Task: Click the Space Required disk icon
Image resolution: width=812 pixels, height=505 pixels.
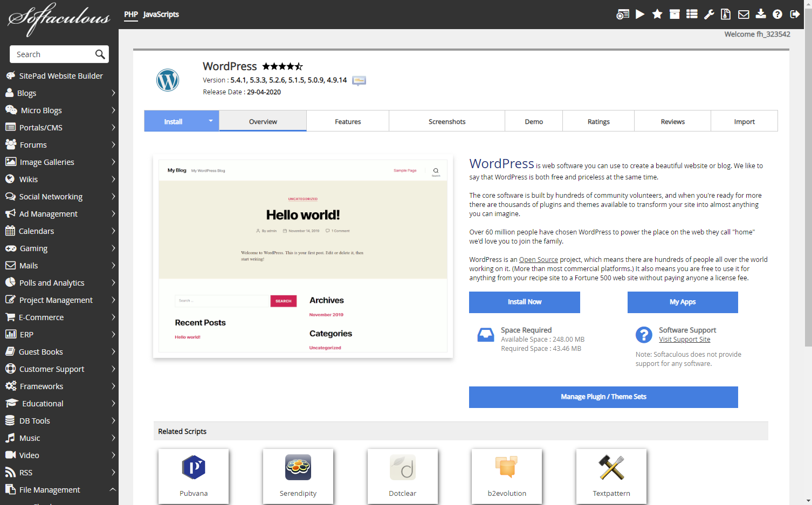Action: tap(486, 335)
